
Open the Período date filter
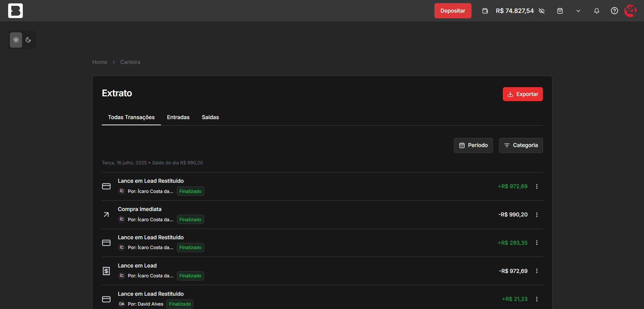coord(473,145)
